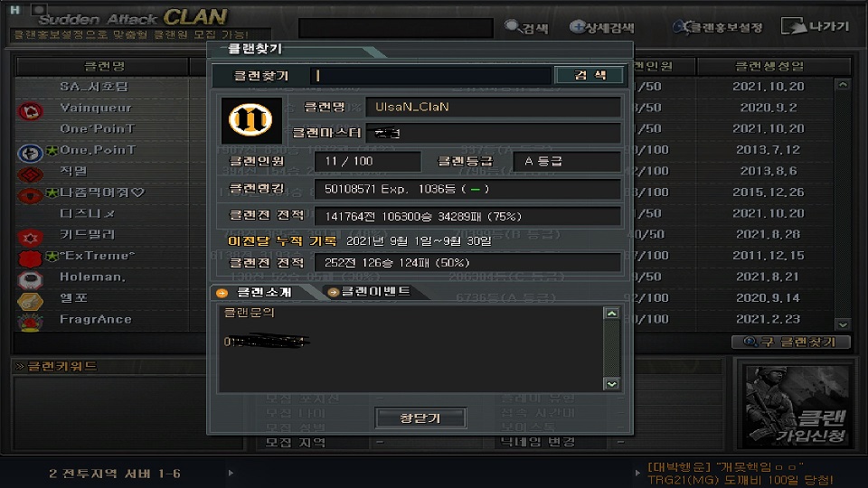The image size is (868, 488).
Task: Focus the 클랜찾기 search input field
Action: pos(431,75)
